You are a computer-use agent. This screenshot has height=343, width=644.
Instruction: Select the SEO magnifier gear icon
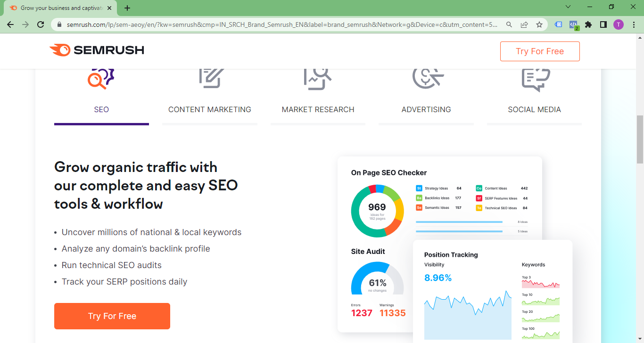[101, 79]
